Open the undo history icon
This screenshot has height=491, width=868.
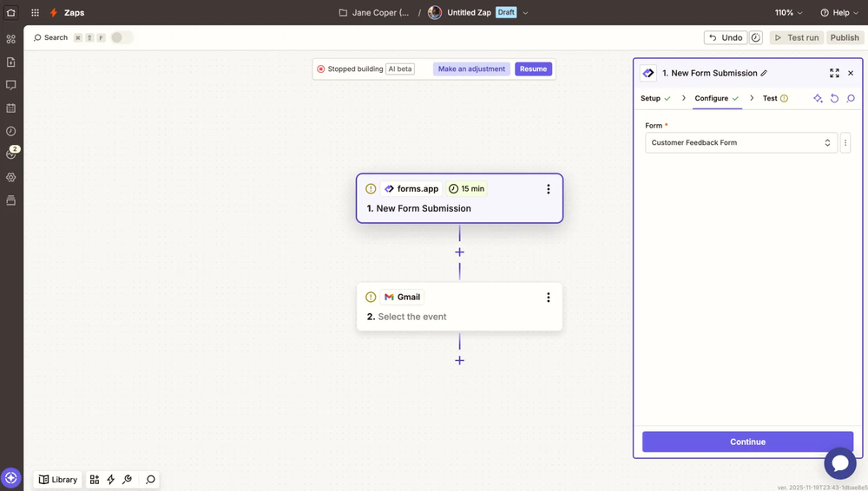click(x=756, y=37)
